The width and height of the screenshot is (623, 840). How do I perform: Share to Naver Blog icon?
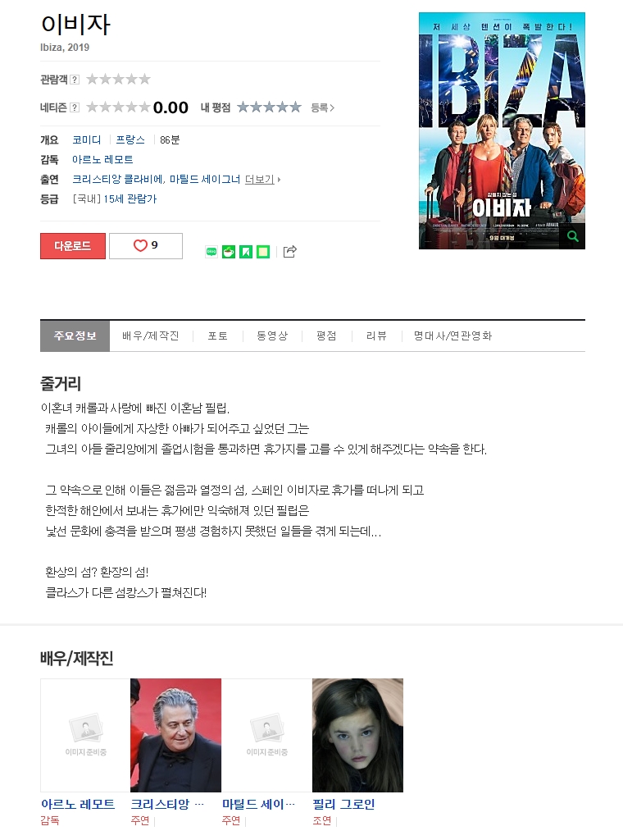tap(212, 252)
